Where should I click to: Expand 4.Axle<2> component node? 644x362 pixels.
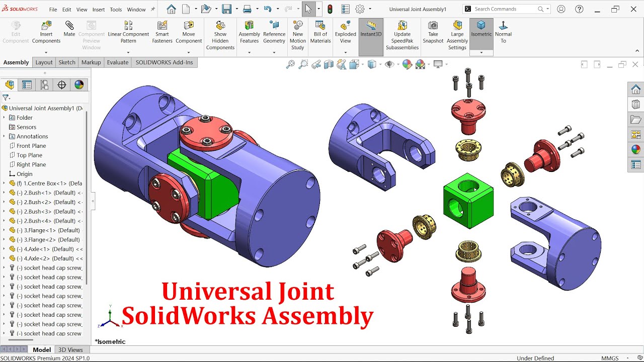point(4,258)
